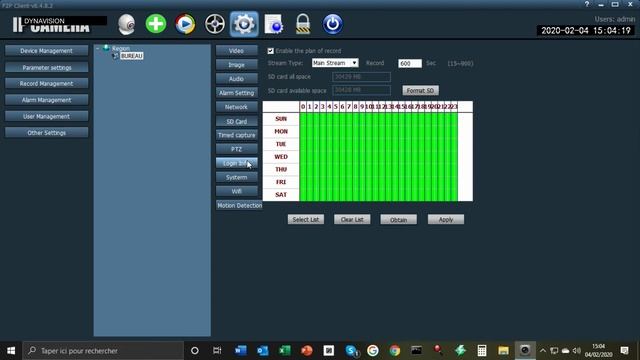Collapse the Region tree node
Image resolution: width=640 pixels, height=360 pixels.
tap(98, 48)
